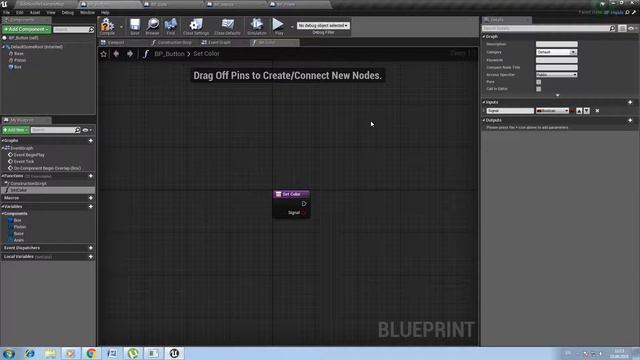The width and height of the screenshot is (640, 360).
Task: Select Event BeginPlay in My Blueprint
Action: (x=29, y=155)
